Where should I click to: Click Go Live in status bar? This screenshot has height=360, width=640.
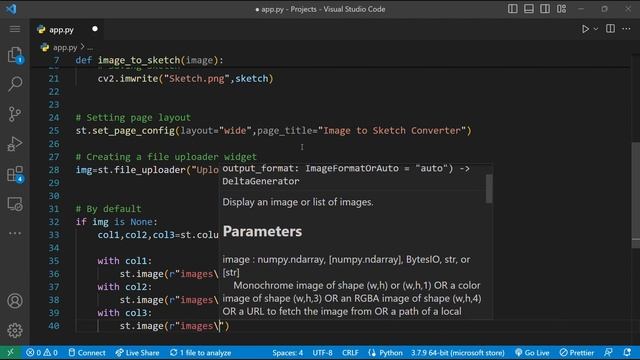pos(532,353)
